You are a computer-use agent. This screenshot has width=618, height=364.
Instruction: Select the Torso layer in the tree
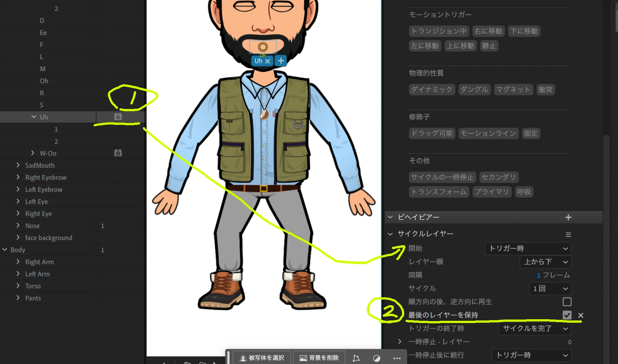33,286
